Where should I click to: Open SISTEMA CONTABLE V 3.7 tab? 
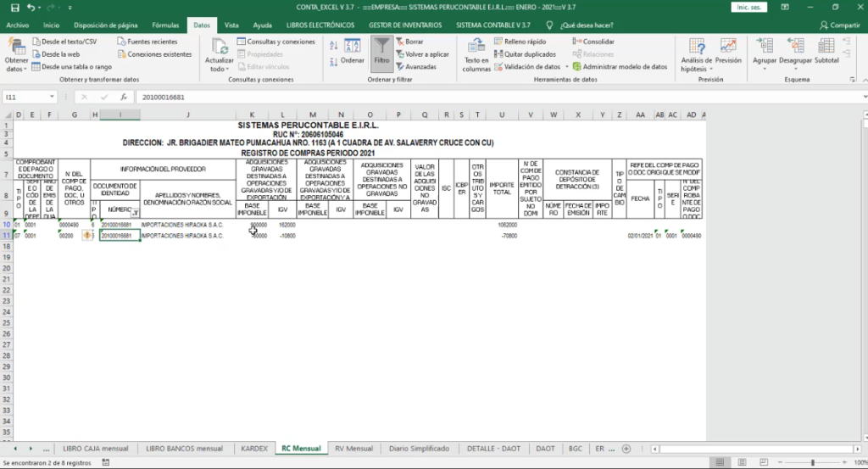point(493,25)
